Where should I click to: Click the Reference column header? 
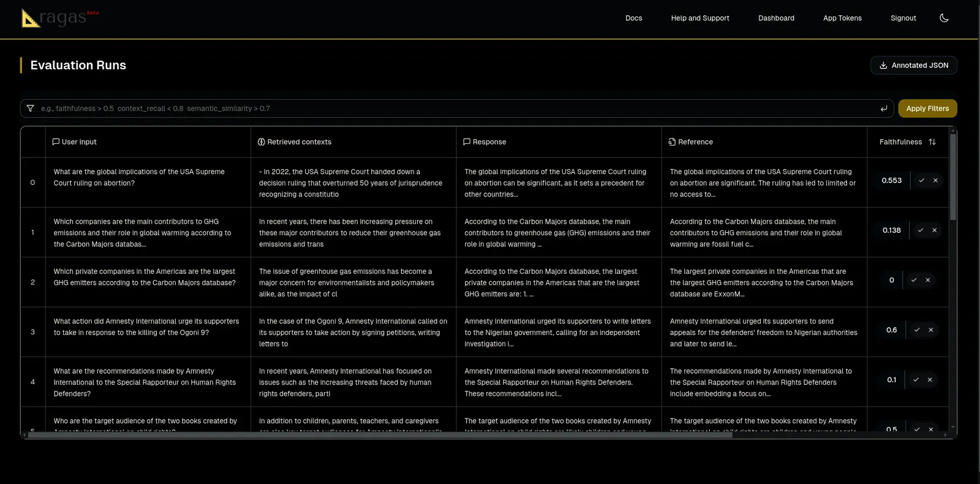690,142
